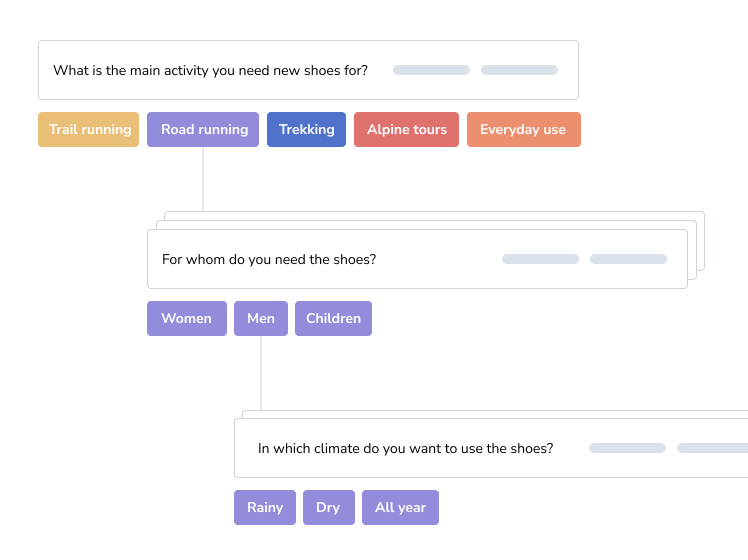
Task: Click the All year climate button
Action: [x=400, y=508]
